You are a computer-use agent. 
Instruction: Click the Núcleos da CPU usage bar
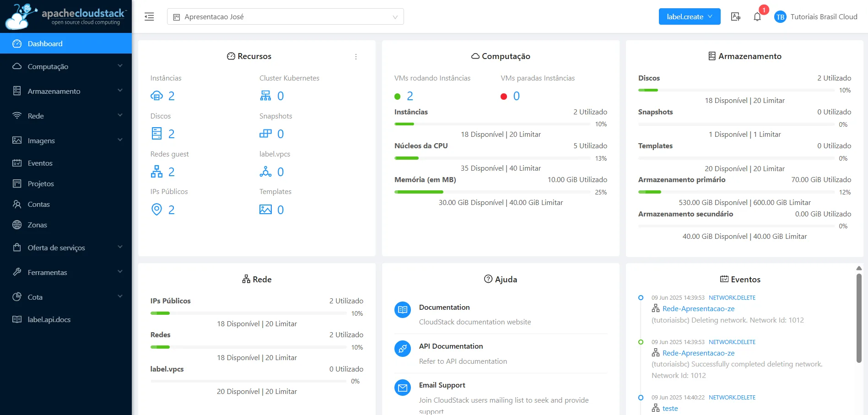pyautogui.click(x=492, y=158)
